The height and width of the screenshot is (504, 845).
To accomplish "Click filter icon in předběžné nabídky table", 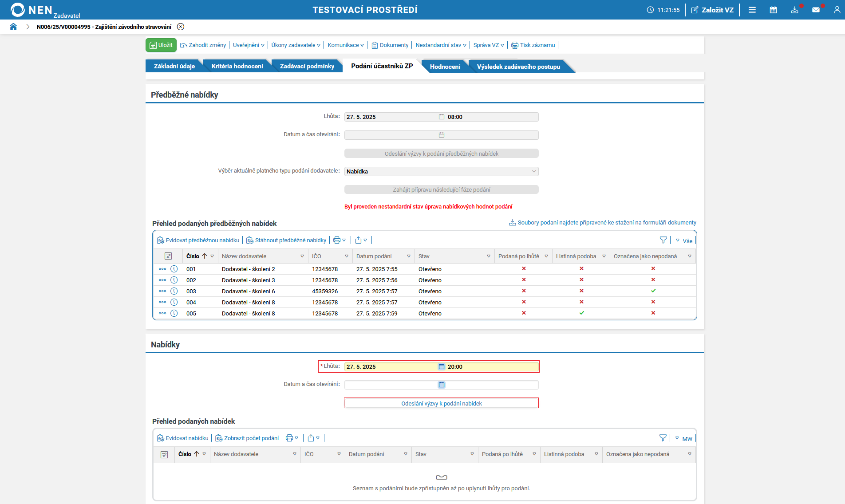I will [663, 240].
